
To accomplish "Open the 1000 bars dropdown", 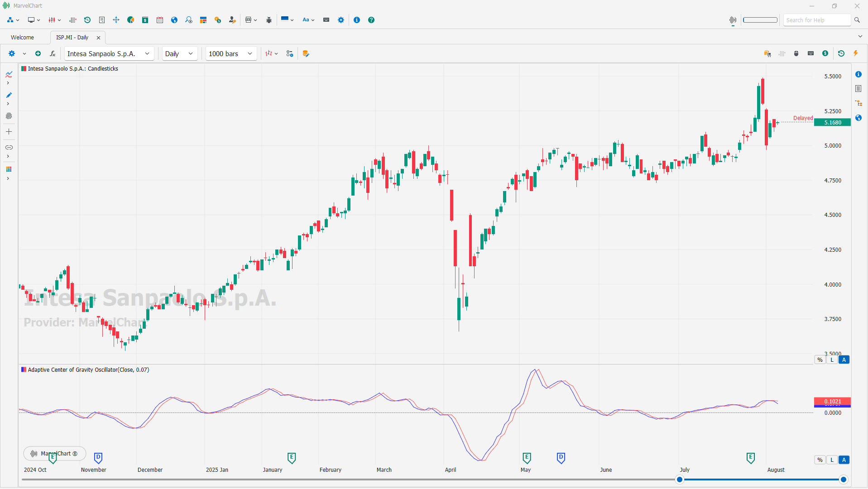I will (x=231, y=53).
